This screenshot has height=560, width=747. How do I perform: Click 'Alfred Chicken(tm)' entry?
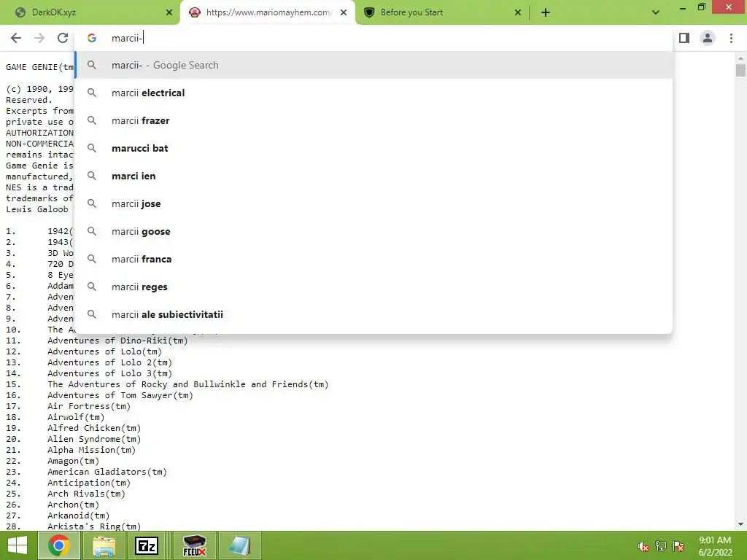pos(94,428)
